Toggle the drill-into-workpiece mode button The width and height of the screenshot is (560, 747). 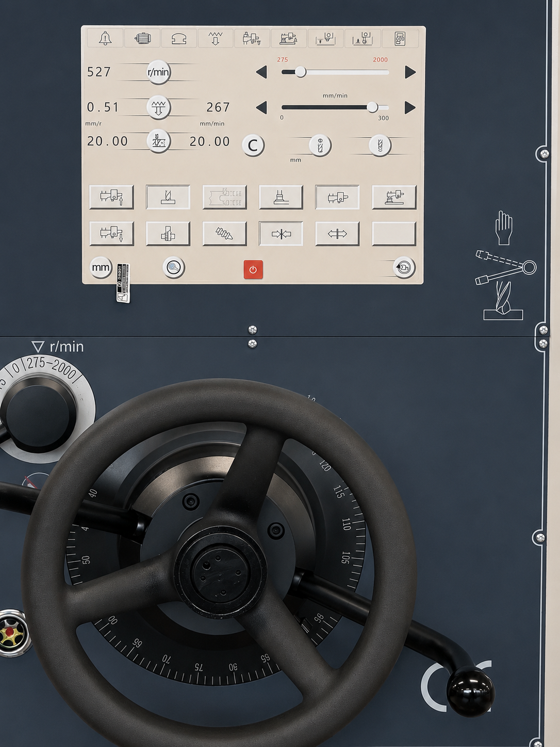[x=168, y=197]
